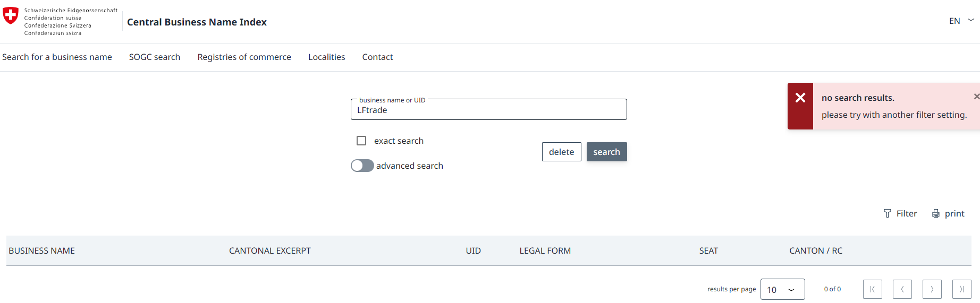Open Registries of commerce page

[x=244, y=57]
